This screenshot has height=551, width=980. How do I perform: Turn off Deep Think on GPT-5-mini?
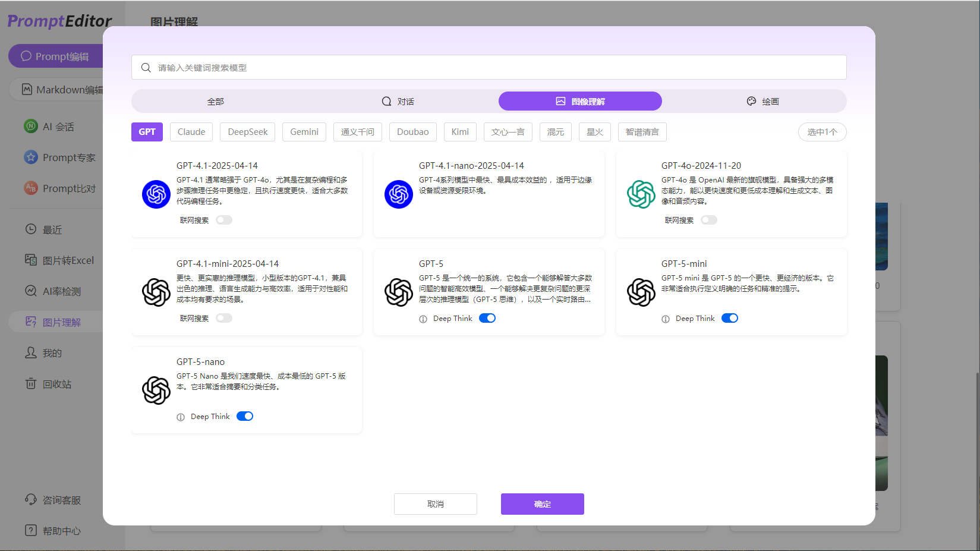[730, 319]
